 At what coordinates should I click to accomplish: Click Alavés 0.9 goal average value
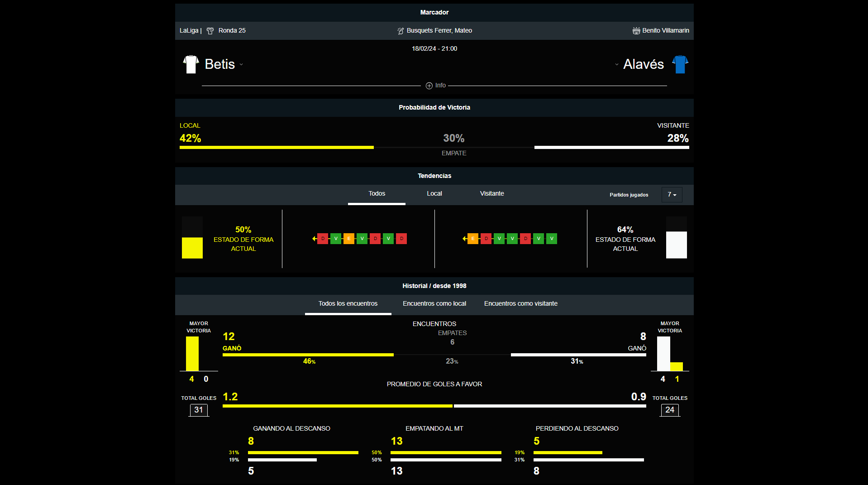point(639,397)
